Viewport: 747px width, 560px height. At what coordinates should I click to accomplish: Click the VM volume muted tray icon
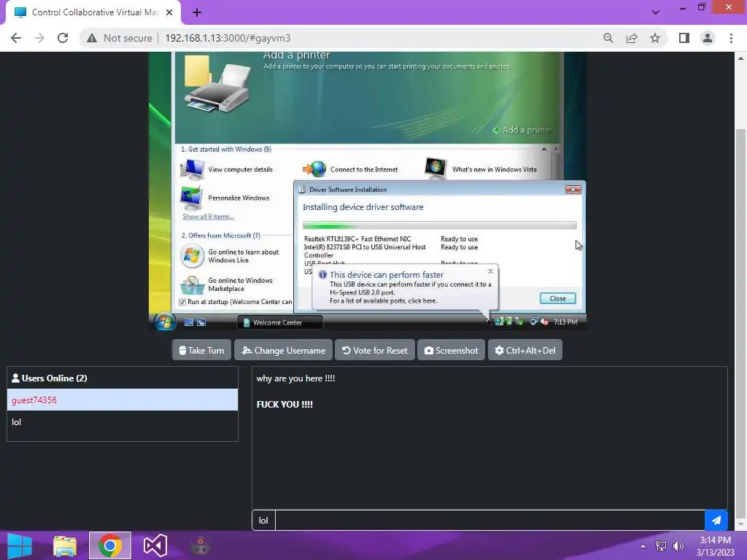544,322
